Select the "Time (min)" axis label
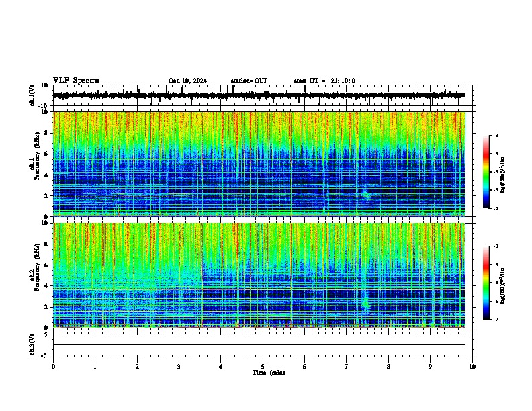The height and width of the screenshot is (411, 532). point(269,373)
